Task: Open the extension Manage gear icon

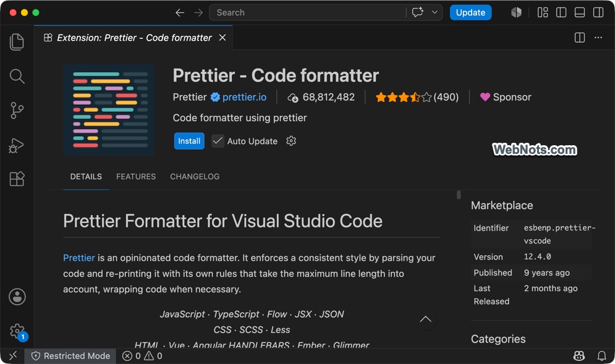Action: (291, 141)
